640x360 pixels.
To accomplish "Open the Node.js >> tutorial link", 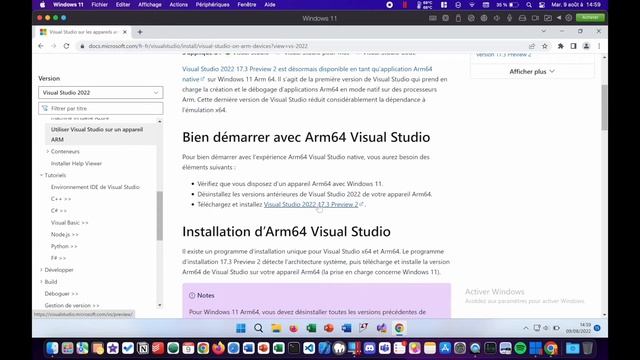I will pyautogui.click(x=64, y=234).
